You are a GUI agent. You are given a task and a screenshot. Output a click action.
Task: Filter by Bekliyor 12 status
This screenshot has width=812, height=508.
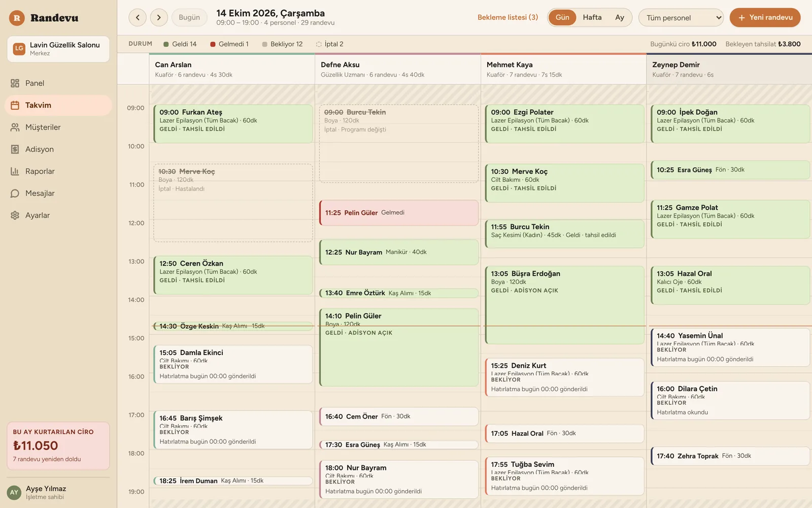coord(282,44)
